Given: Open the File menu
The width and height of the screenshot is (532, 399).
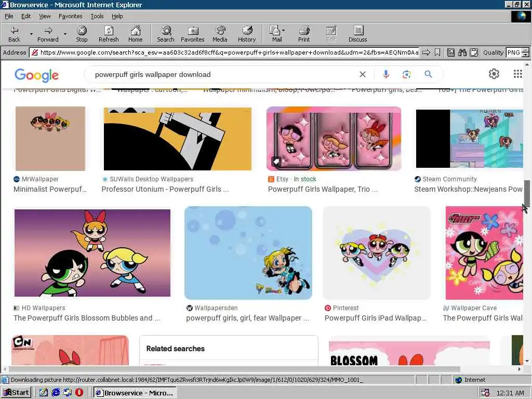Looking at the screenshot, I should (9, 16).
